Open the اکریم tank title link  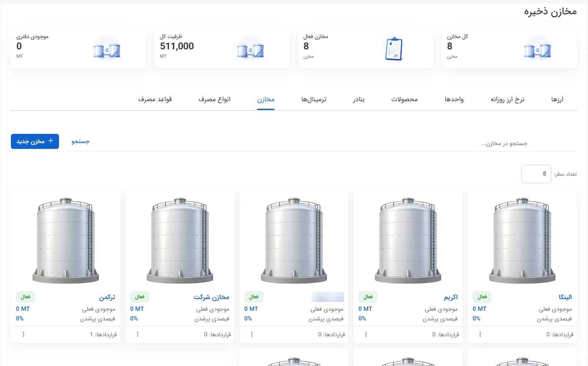[x=451, y=297]
